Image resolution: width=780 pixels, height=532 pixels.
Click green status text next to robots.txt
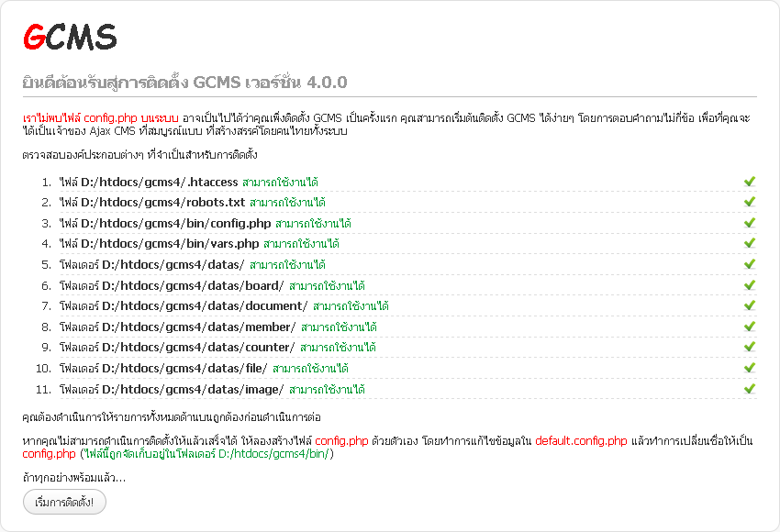click(x=287, y=203)
